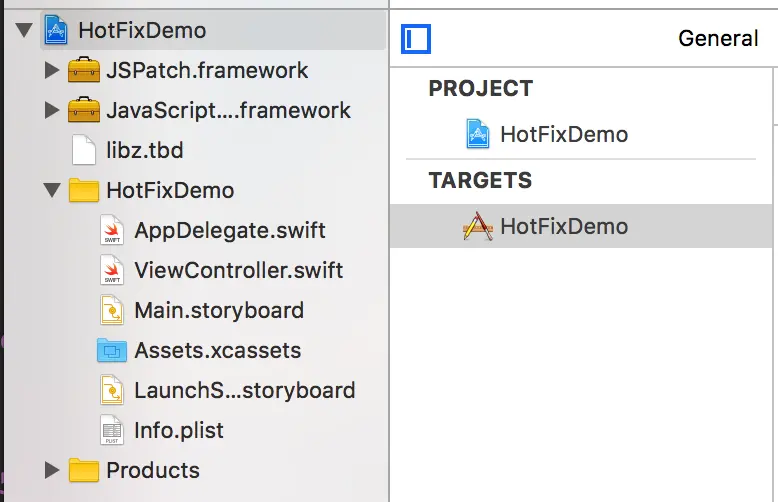Click the Assets.xcassets folder icon

pyautogui.click(x=112, y=351)
